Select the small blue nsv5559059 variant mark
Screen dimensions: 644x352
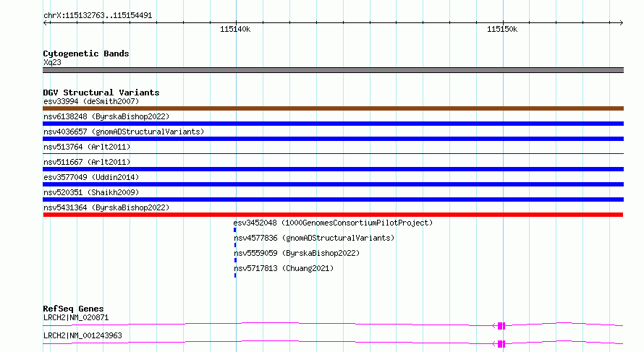(235, 260)
